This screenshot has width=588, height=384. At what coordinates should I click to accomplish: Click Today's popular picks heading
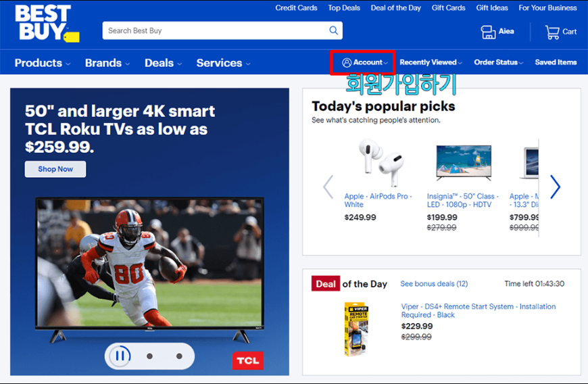(x=383, y=107)
